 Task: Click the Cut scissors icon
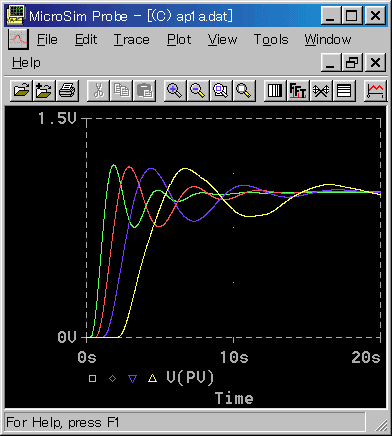click(x=98, y=91)
